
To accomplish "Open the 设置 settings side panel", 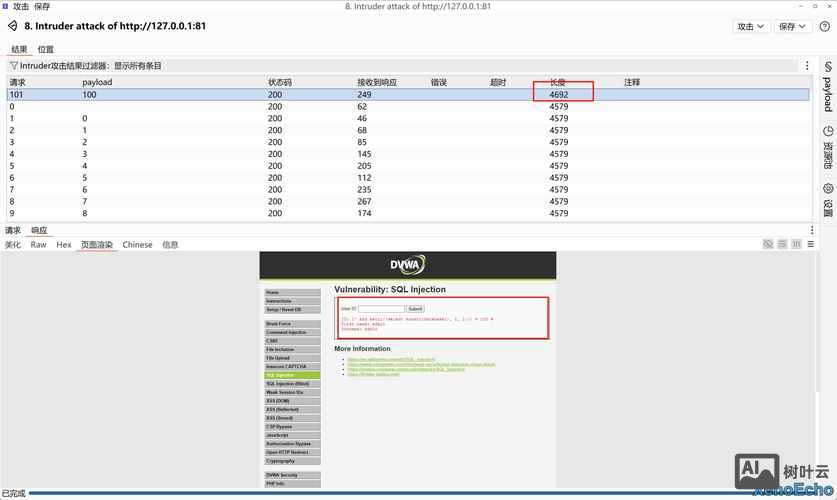I will (827, 200).
